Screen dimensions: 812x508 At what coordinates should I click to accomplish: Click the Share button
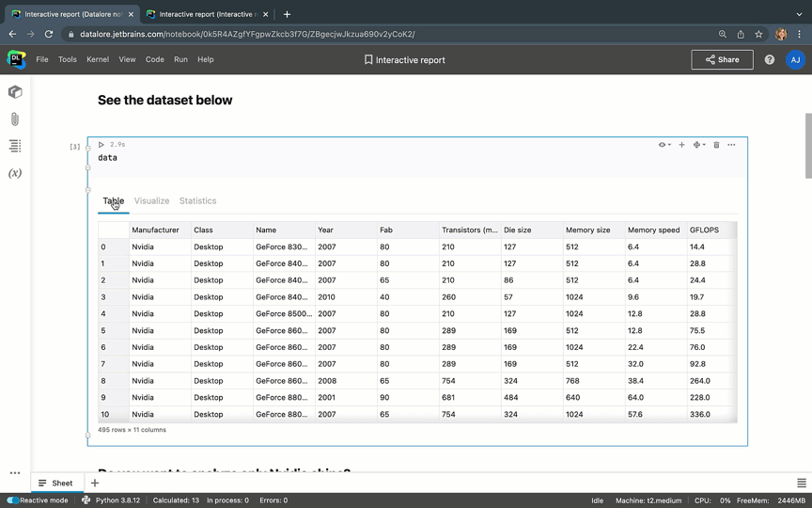(x=722, y=59)
